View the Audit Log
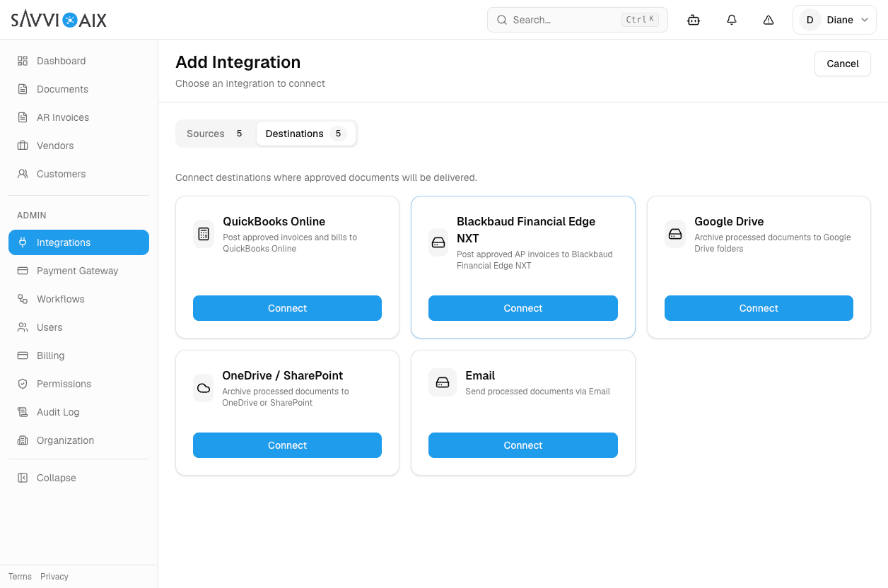The height and width of the screenshot is (588, 888). click(x=78, y=412)
